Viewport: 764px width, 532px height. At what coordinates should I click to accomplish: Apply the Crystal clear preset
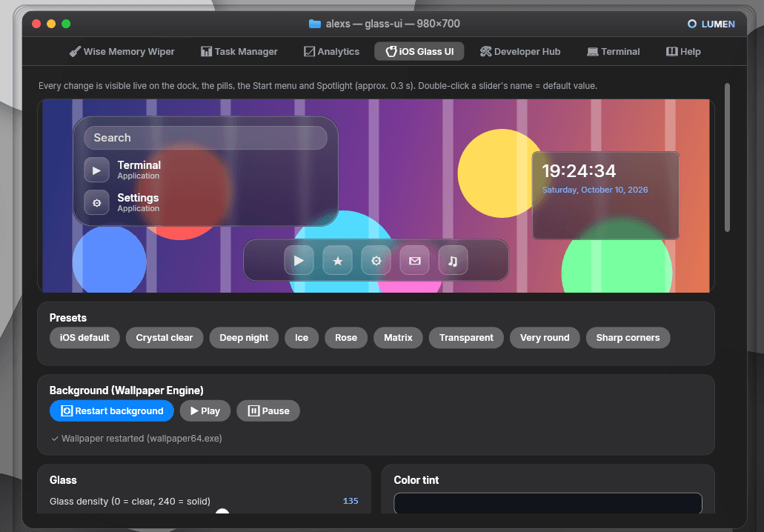165,338
